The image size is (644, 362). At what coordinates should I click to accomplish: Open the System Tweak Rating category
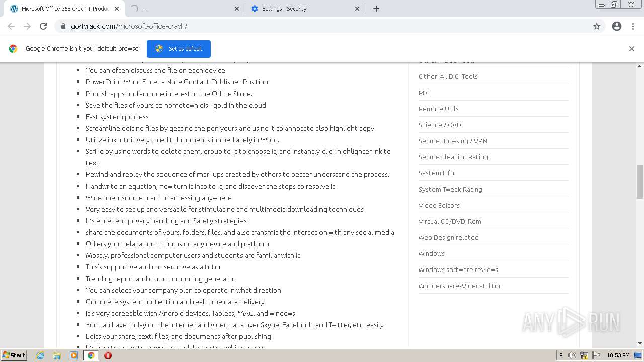[x=450, y=189]
